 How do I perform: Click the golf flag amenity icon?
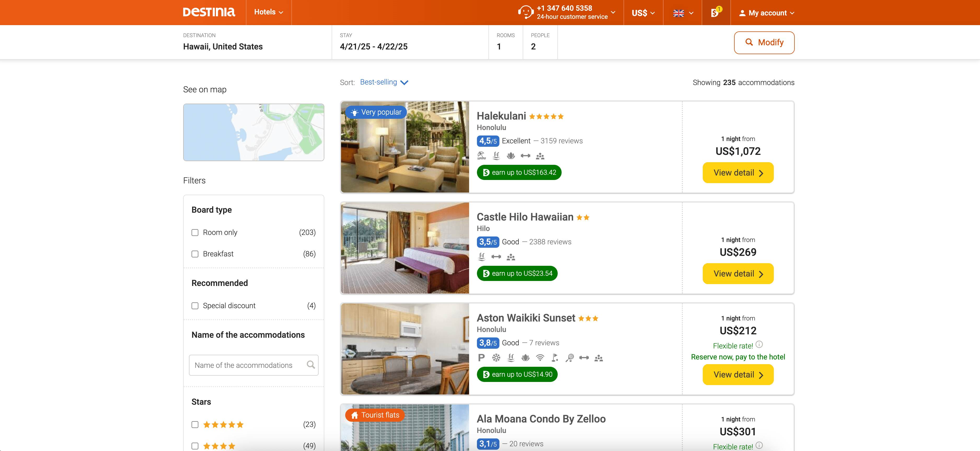pyautogui.click(x=555, y=358)
